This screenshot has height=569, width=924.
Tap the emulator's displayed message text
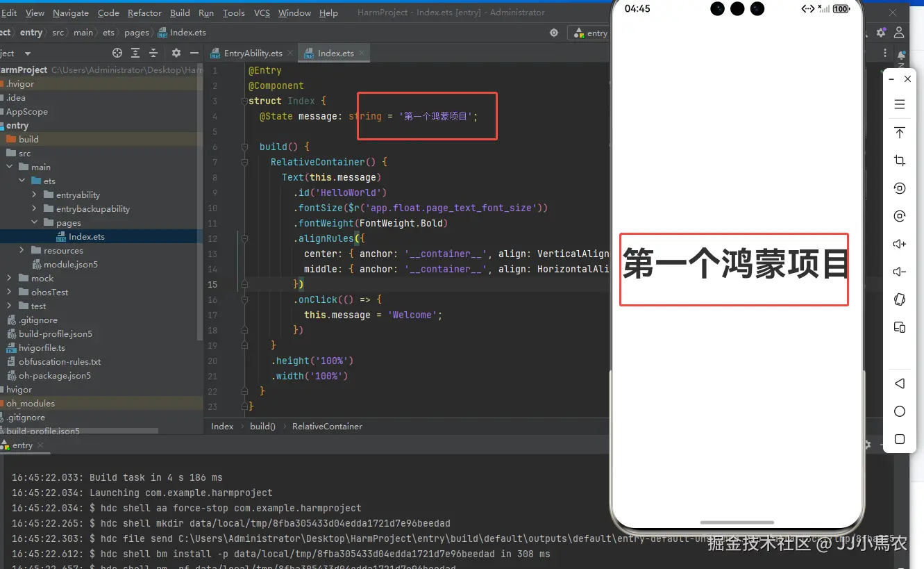pyautogui.click(x=735, y=264)
